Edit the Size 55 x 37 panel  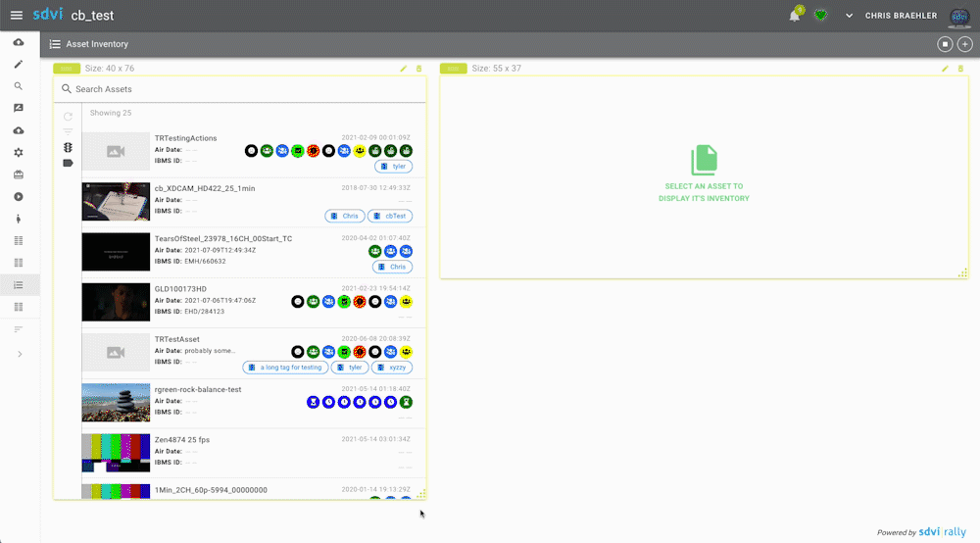[945, 69]
